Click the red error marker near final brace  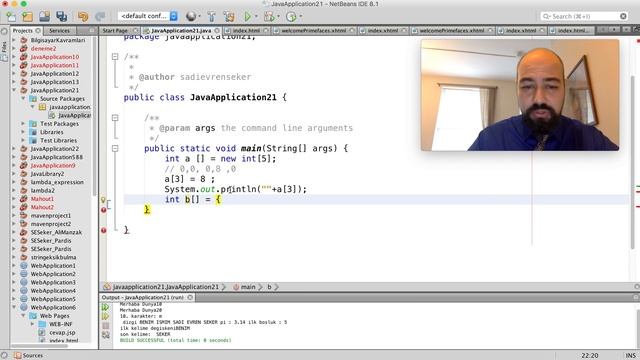[103, 230]
